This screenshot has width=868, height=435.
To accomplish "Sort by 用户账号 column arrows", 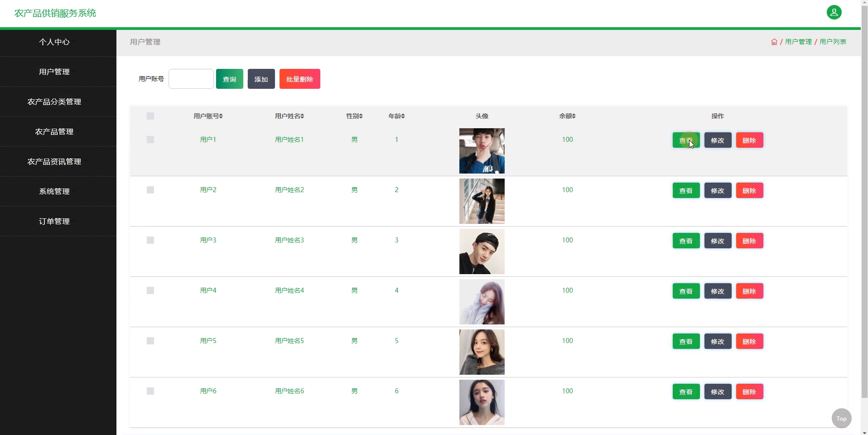I will pos(221,116).
